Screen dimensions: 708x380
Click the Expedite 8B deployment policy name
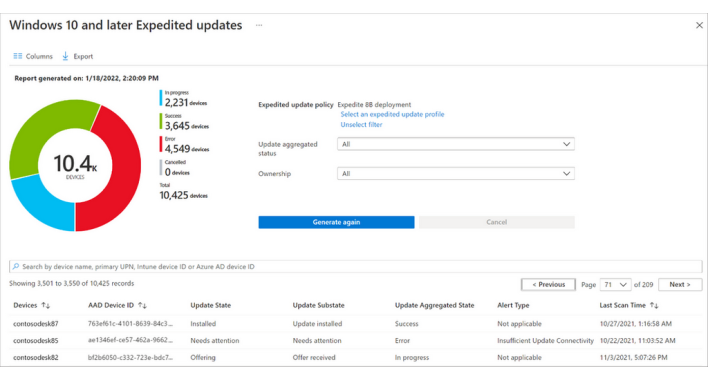[374, 105]
